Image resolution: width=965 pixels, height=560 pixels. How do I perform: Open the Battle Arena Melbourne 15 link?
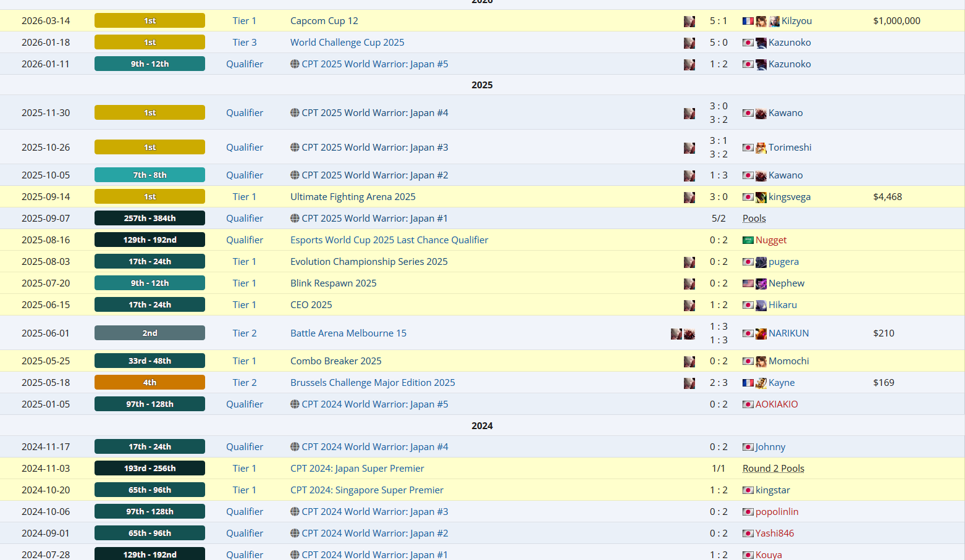(x=348, y=333)
